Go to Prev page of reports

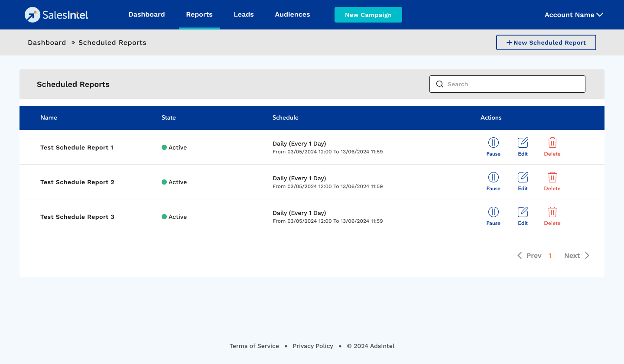click(x=530, y=256)
